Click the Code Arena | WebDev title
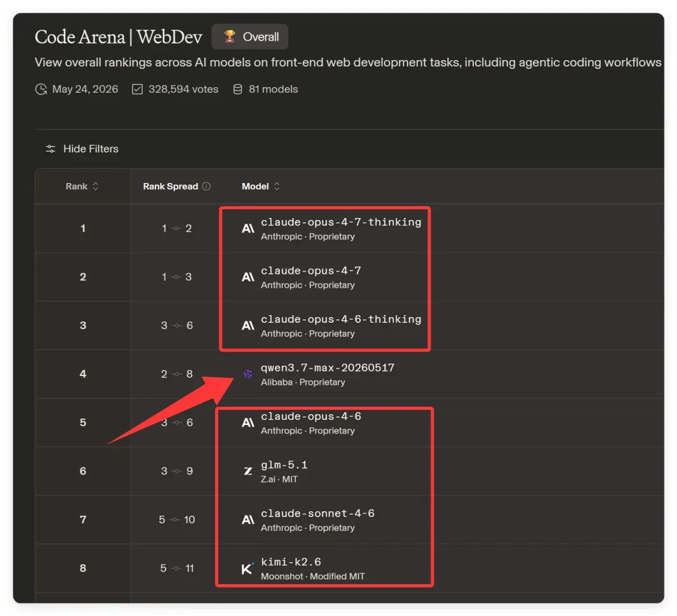Image resolution: width=677 pixels, height=616 pixels. click(118, 37)
